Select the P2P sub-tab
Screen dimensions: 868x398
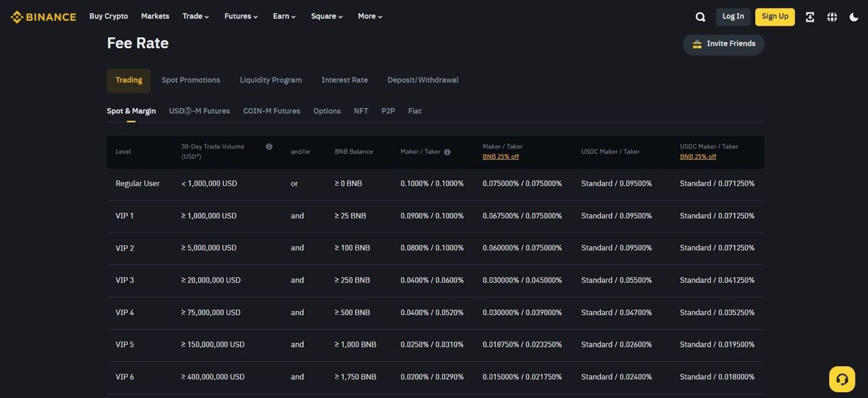(x=388, y=111)
